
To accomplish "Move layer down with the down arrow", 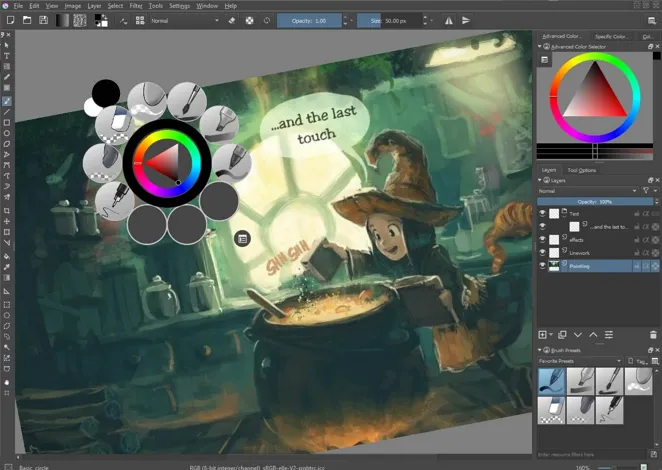I will tap(578, 334).
